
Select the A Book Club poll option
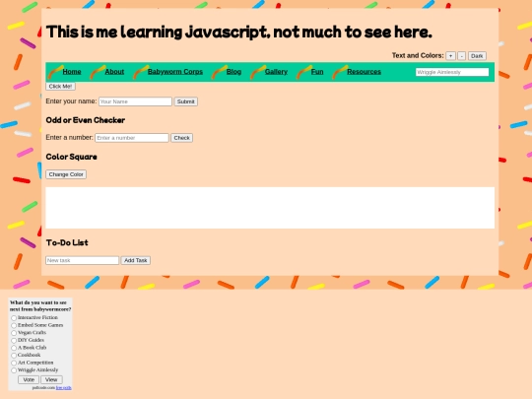click(14, 348)
